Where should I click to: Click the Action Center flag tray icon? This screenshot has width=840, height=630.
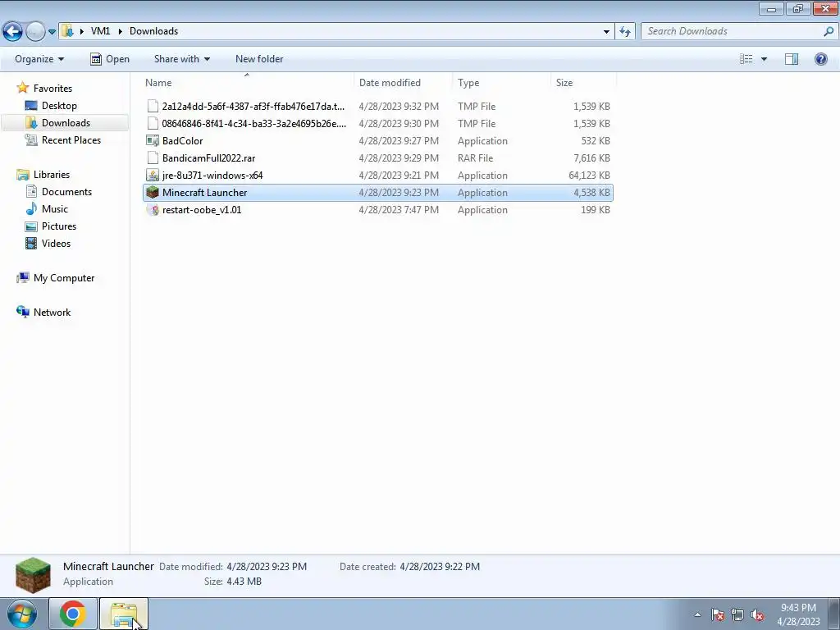717,614
